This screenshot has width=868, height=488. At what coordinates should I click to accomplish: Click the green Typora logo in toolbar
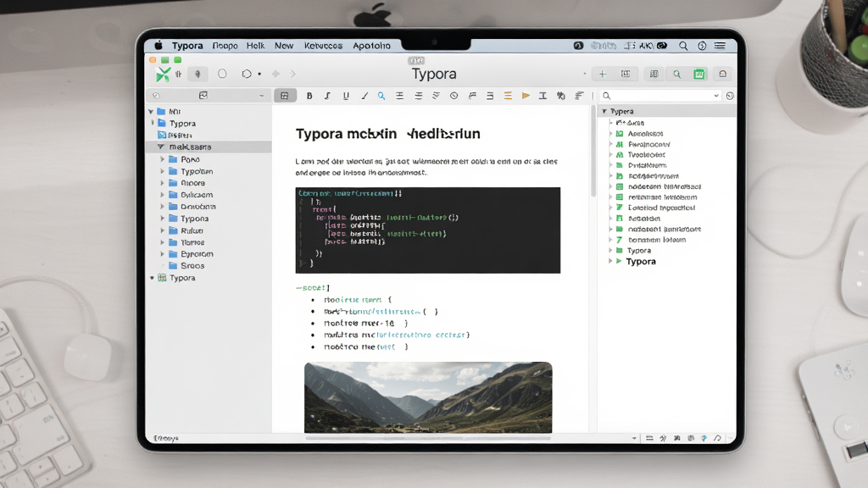pyautogui.click(x=163, y=75)
